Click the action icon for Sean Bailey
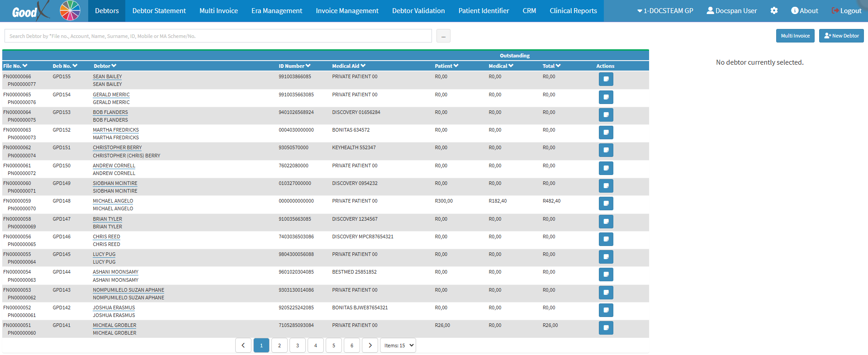Viewport: 868px width, 355px height. coord(606,79)
